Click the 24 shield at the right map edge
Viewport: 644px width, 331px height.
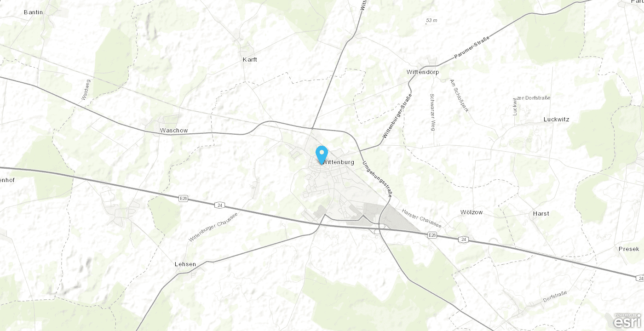640,278
